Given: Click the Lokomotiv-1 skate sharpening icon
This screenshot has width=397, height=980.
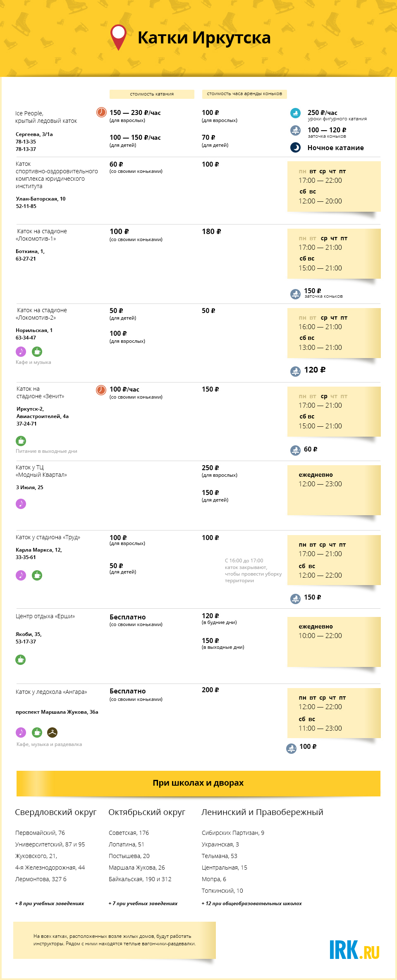Looking at the screenshot, I should click(295, 294).
